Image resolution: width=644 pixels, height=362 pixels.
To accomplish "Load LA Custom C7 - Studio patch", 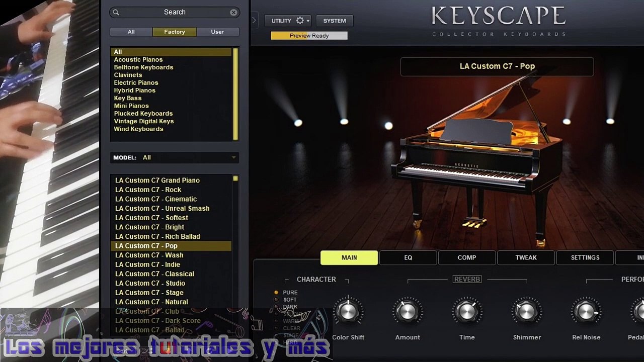I will pyautogui.click(x=171, y=283).
